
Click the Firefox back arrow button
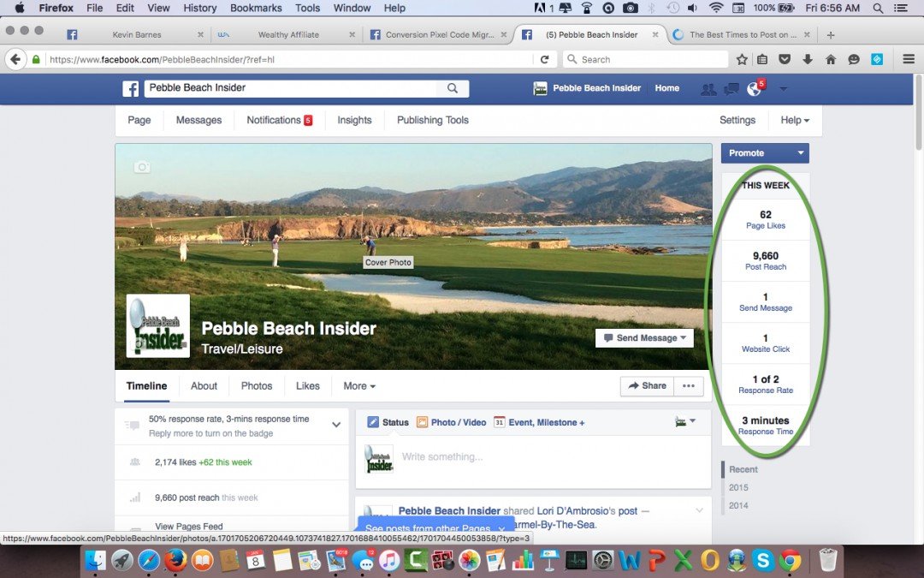pyautogui.click(x=16, y=60)
